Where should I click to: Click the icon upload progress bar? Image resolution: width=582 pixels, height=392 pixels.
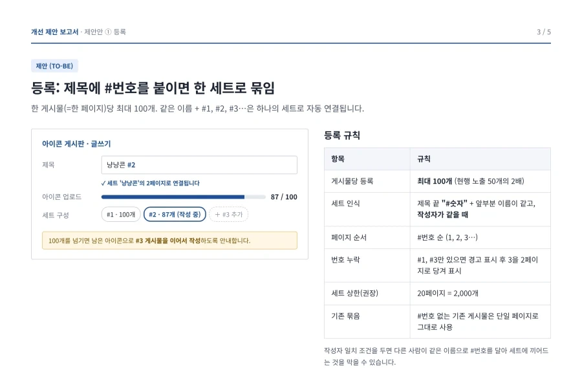click(184, 197)
